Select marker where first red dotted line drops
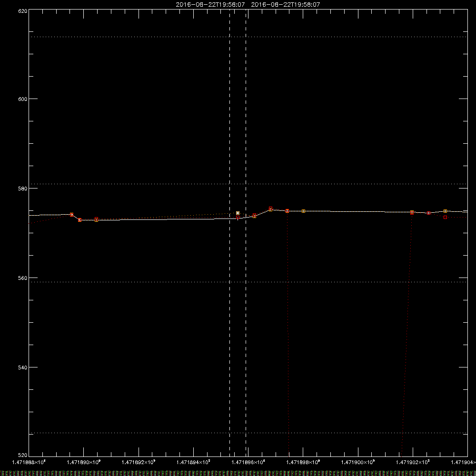 point(287,211)
